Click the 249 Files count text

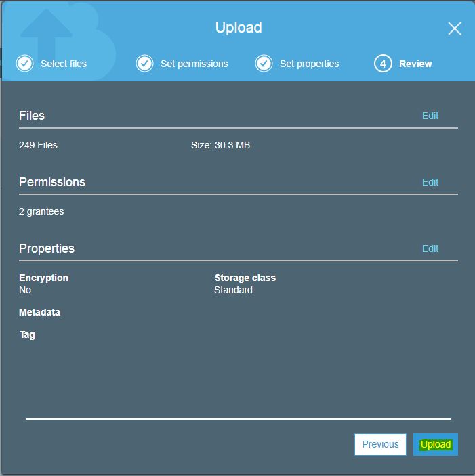38,145
